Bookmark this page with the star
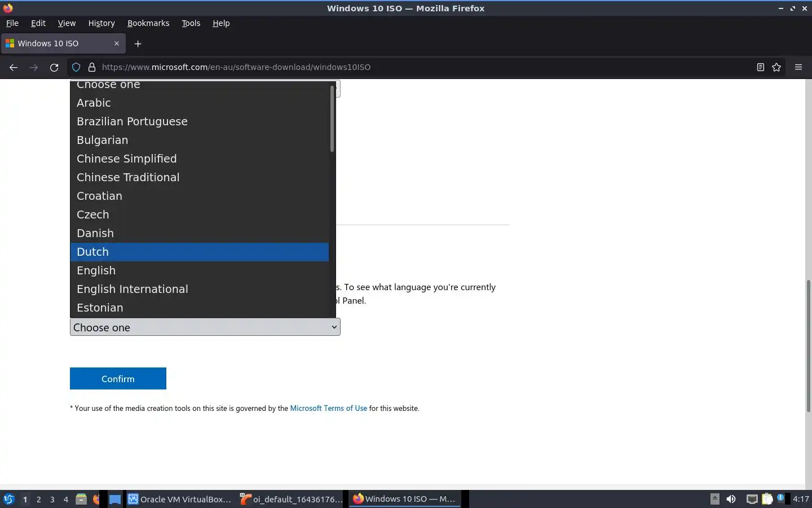 tap(776, 67)
